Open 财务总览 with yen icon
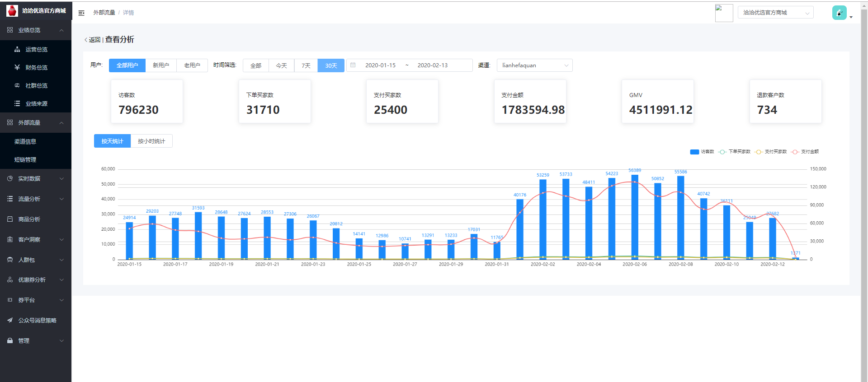The width and height of the screenshot is (868, 382). [36, 68]
